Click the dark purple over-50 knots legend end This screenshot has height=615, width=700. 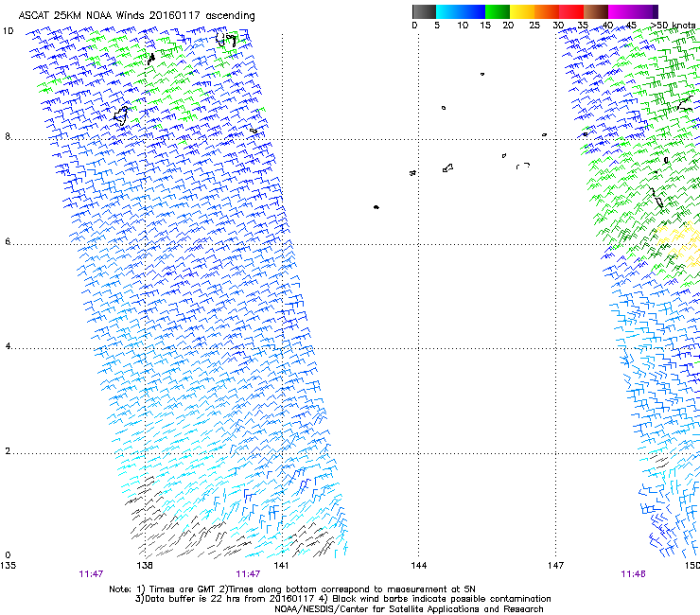click(656, 11)
